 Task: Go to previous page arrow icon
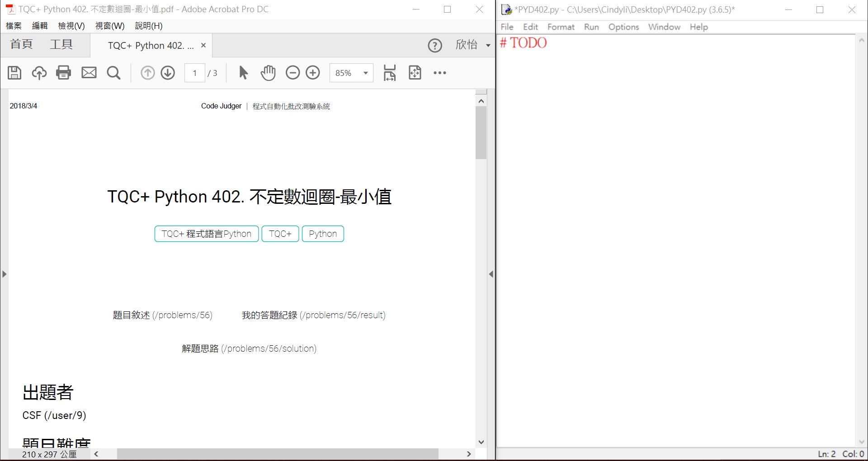click(x=148, y=73)
